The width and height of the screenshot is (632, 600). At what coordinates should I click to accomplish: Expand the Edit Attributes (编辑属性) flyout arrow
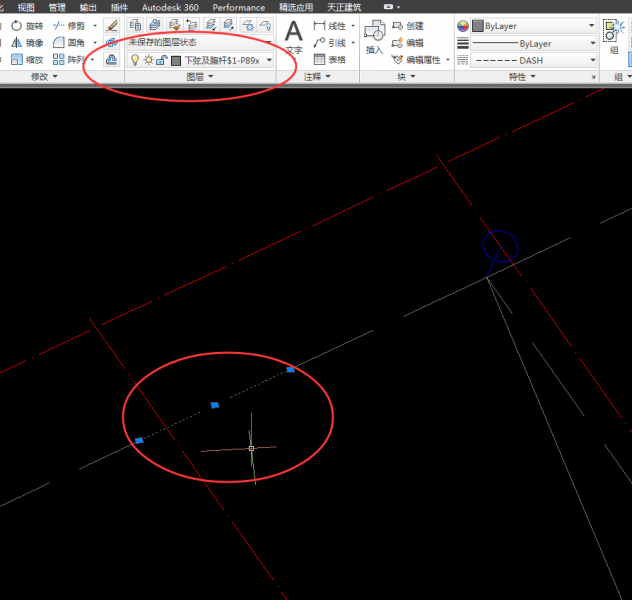coord(447,60)
